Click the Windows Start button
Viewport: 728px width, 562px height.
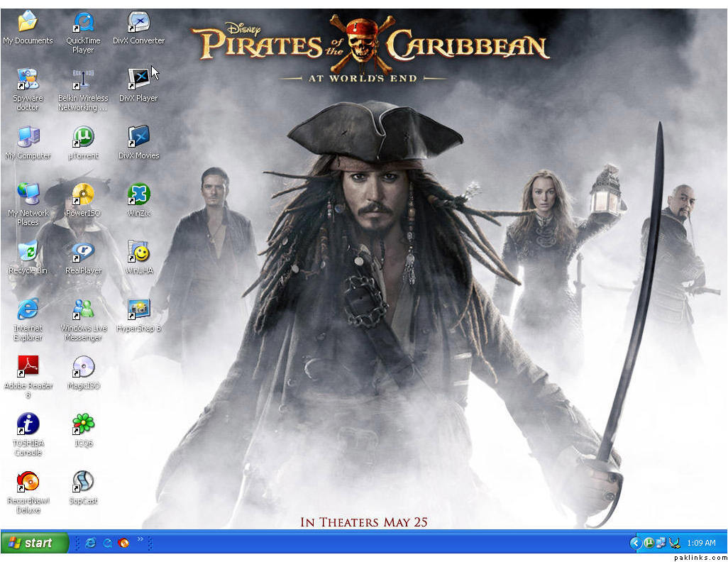click(34, 543)
